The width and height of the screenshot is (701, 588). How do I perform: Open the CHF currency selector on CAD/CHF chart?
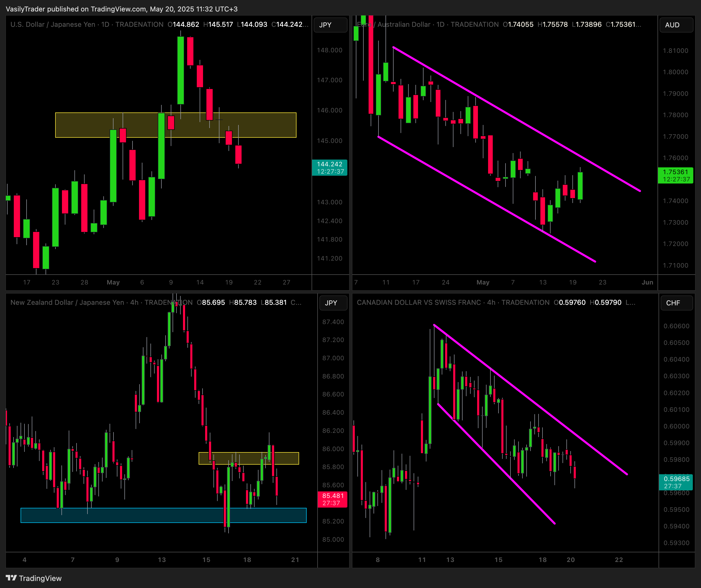677,303
